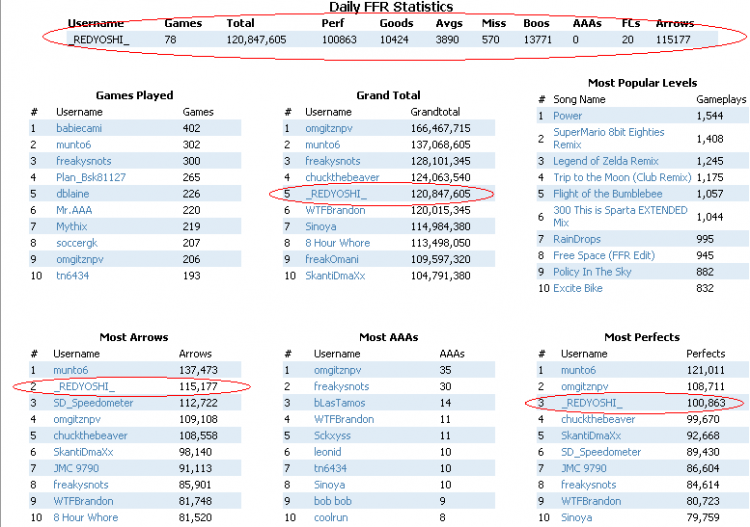Open Flight of the Bumblebee song
Screen dimensions: 750x527
point(607,194)
